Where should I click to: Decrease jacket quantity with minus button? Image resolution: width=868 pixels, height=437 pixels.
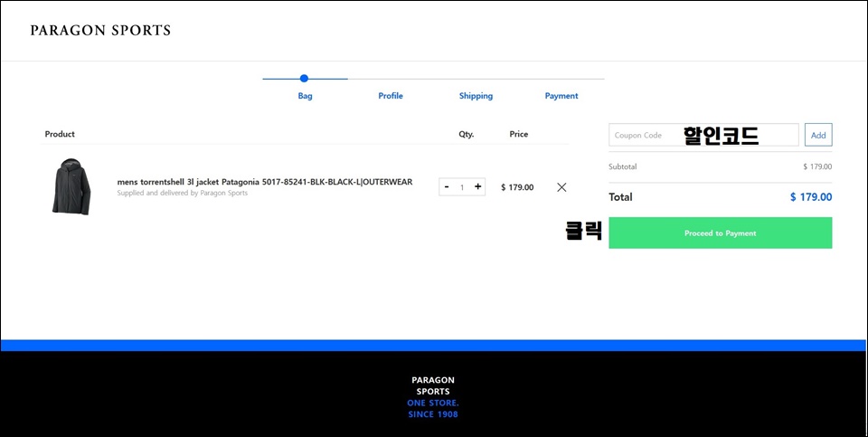(447, 187)
